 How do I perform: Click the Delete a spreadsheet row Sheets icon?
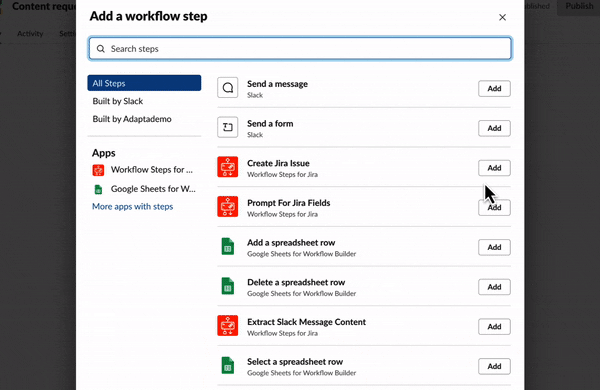(x=228, y=286)
